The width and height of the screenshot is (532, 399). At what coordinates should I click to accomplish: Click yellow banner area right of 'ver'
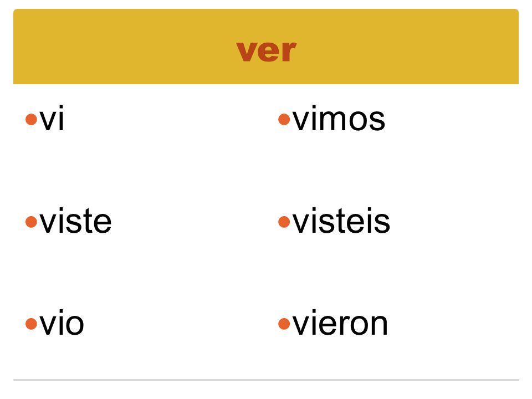pyautogui.click(x=408, y=47)
